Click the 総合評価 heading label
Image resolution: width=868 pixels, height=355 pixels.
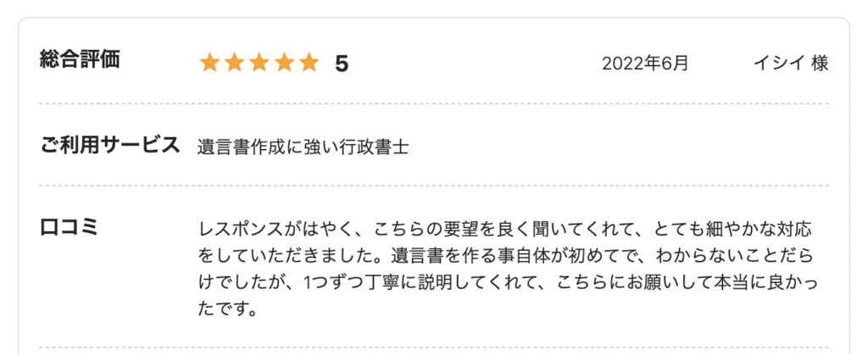coord(80,59)
